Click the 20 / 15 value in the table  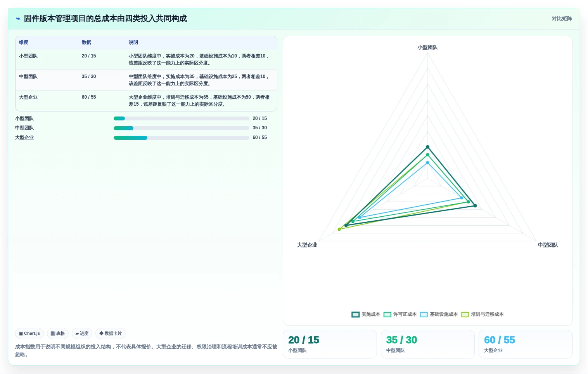(x=89, y=56)
